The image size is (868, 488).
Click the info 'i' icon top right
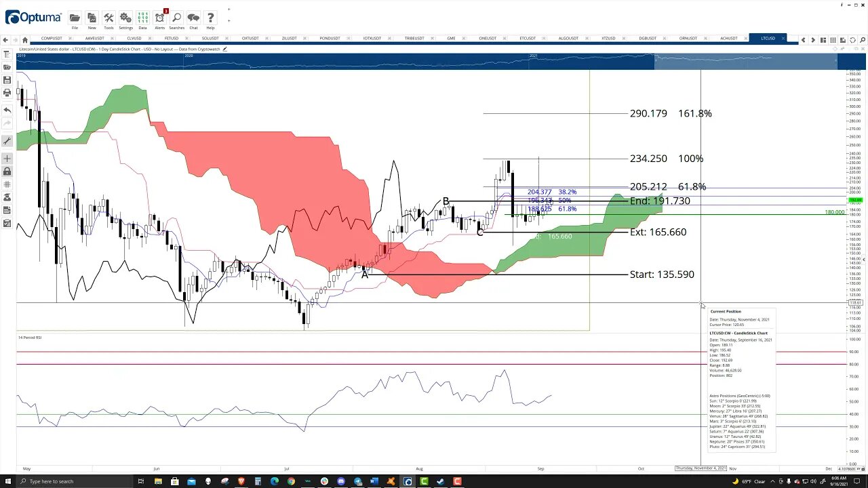pos(842,5)
